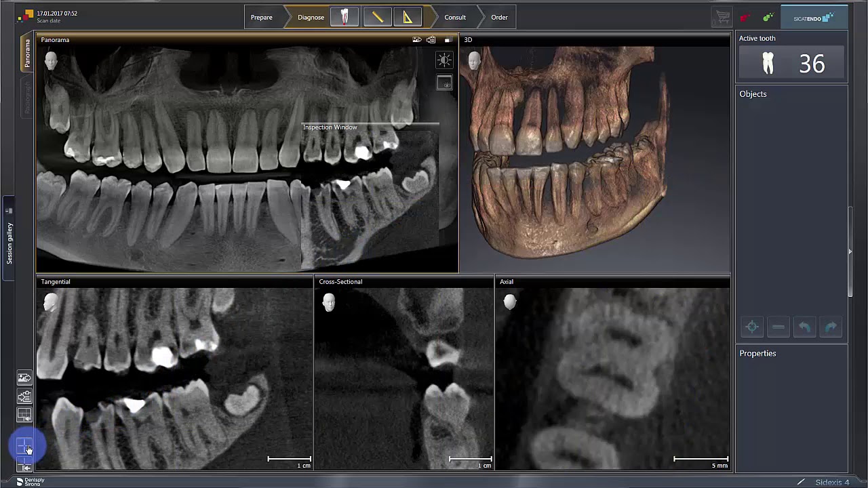Click the Properties panel header
Viewport: 868px width, 488px height.
tap(757, 353)
